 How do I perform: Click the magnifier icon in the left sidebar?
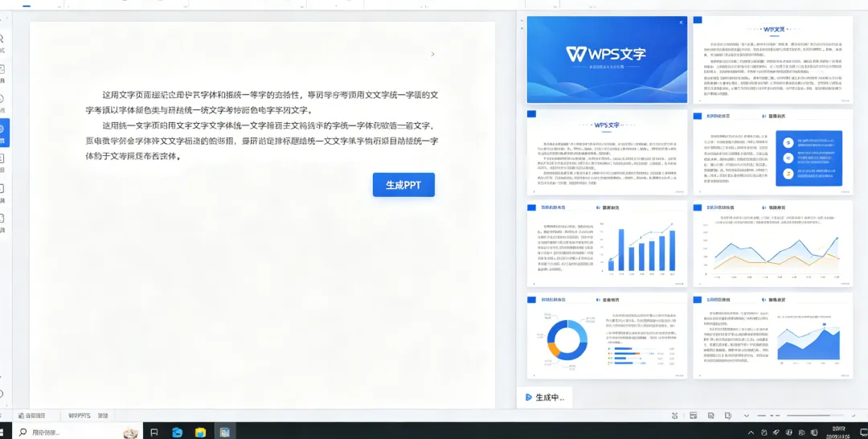pos(2,39)
